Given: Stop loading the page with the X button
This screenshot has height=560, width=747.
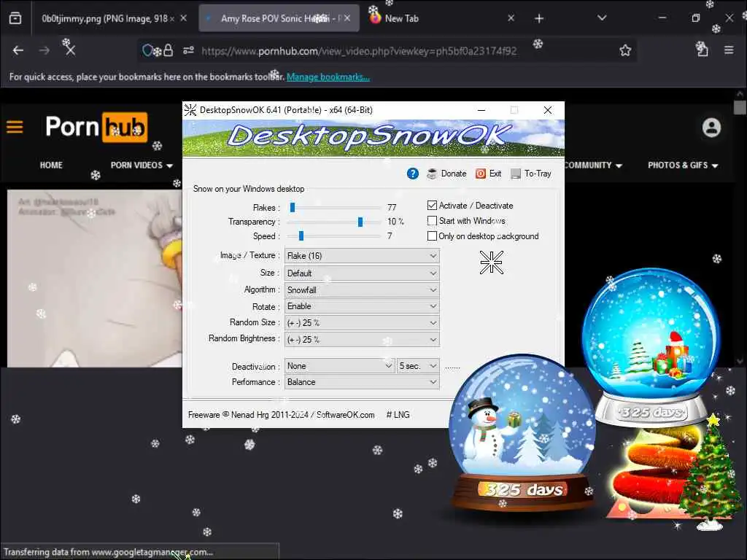Looking at the screenshot, I should coord(70,50).
